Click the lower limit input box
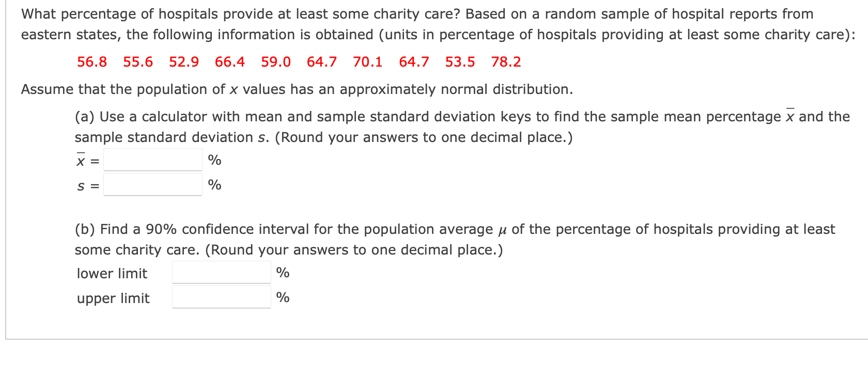Screen dimensions: 868x381 [x=221, y=273]
